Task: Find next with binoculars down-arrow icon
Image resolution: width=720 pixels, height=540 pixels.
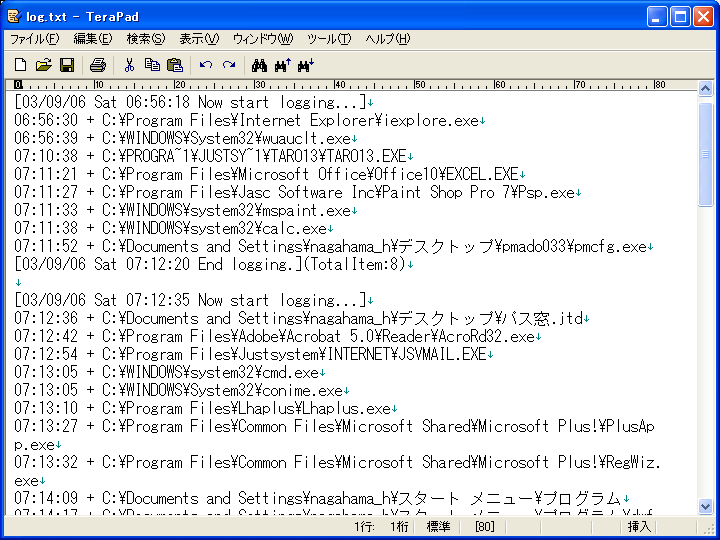Action: pyautogui.click(x=305, y=65)
